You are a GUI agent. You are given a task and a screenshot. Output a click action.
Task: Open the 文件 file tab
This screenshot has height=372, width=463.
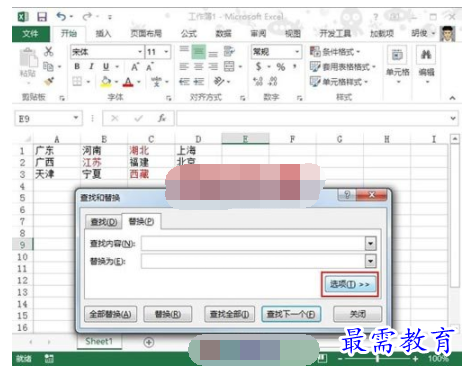[x=31, y=34]
